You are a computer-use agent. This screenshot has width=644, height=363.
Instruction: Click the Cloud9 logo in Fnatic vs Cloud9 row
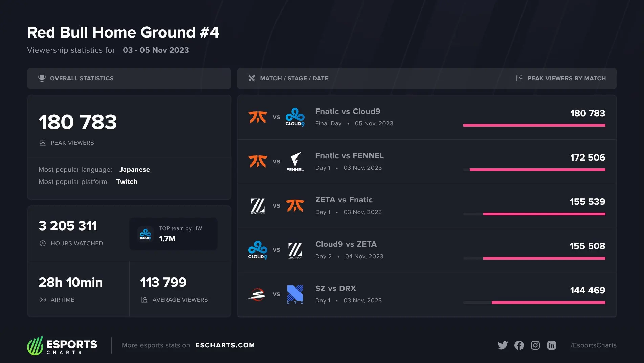click(x=295, y=117)
